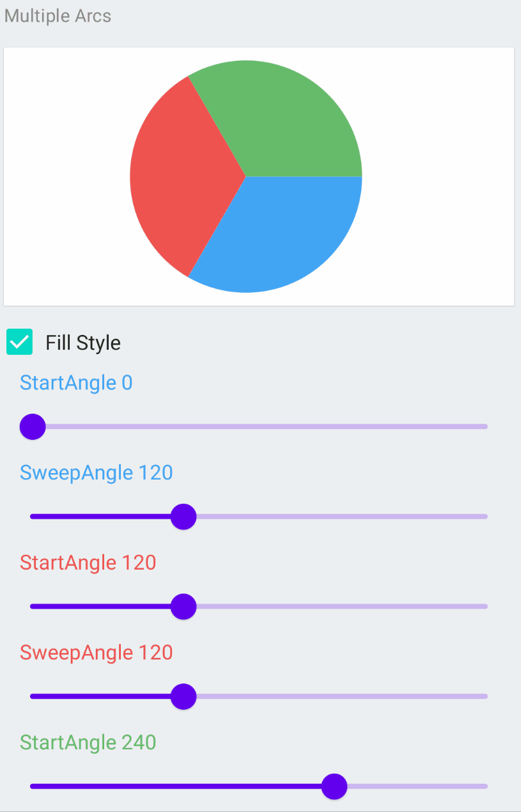Click the red SweepAngle 120 slider thumb
Image resolution: width=521 pixels, height=812 pixels.
[x=183, y=696]
